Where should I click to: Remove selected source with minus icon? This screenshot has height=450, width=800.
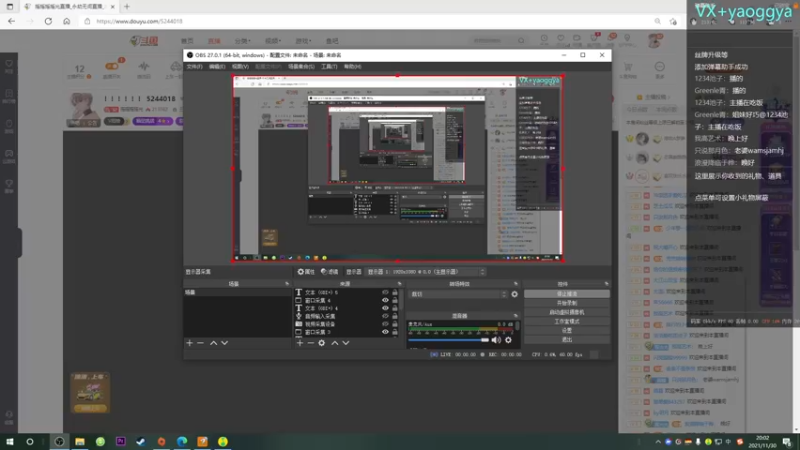tap(311, 343)
